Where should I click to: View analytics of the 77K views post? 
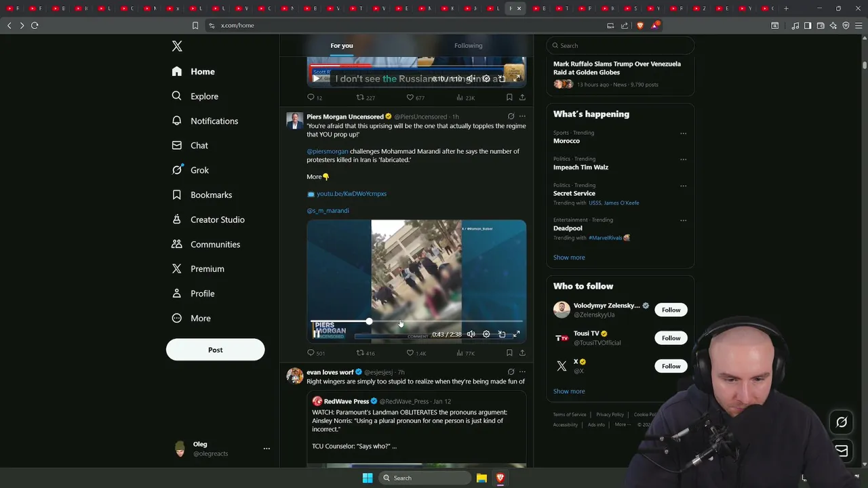(465, 353)
